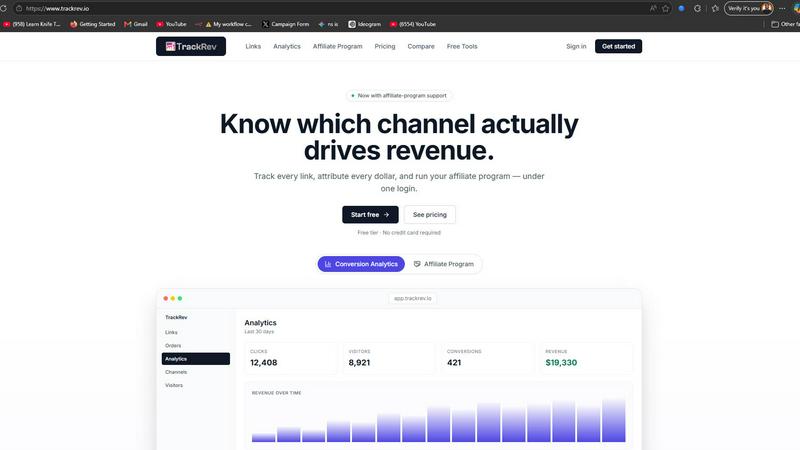Click the 'Last 30 days' text
800x450 pixels.
tap(259, 332)
